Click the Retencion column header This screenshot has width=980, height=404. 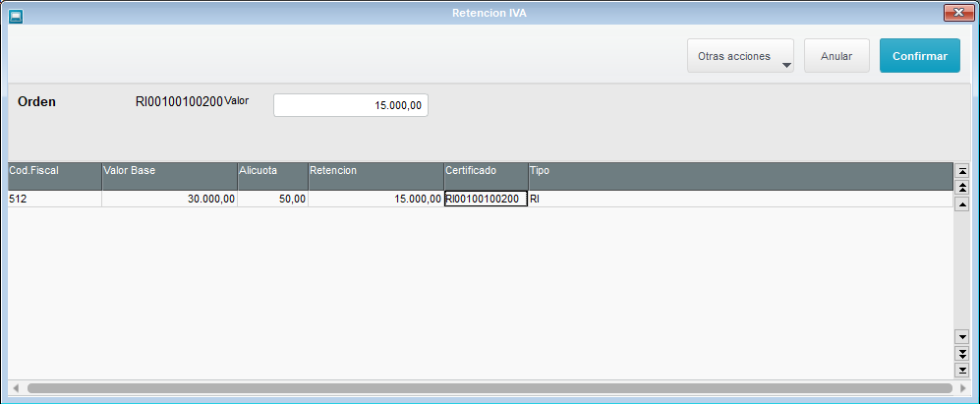pos(375,176)
